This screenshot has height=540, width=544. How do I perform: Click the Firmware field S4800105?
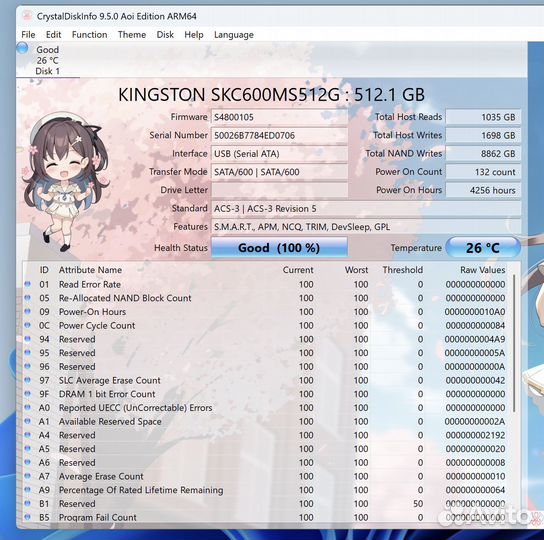click(x=279, y=117)
